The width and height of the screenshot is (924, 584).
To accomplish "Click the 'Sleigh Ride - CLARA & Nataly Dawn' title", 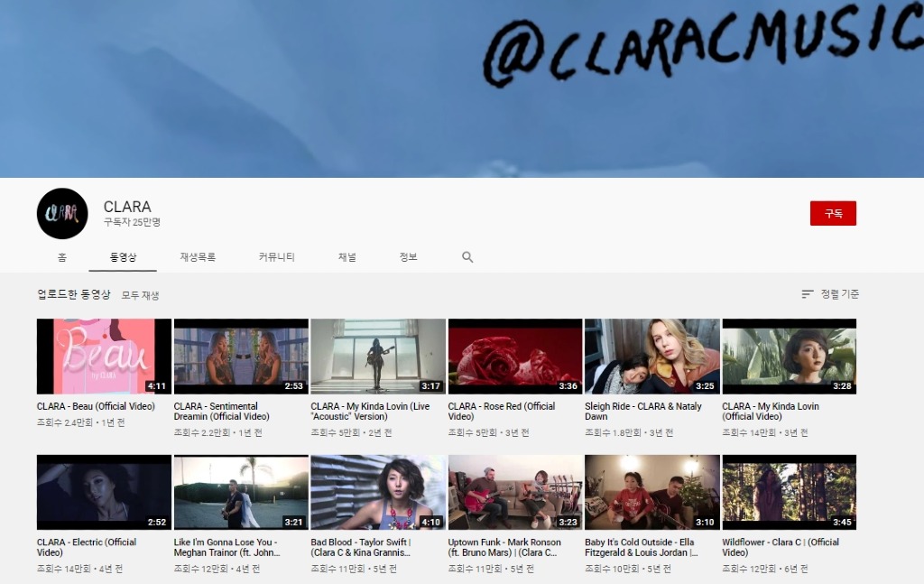I will (x=642, y=412).
